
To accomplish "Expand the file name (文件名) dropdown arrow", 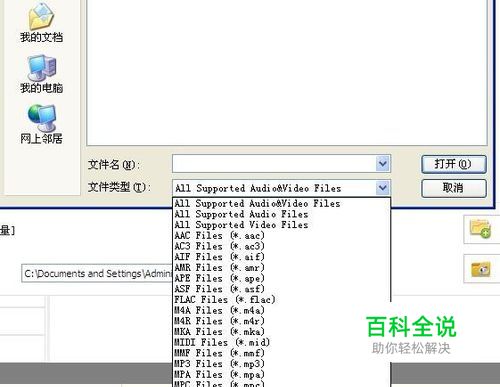I will pyautogui.click(x=383, y=164).
